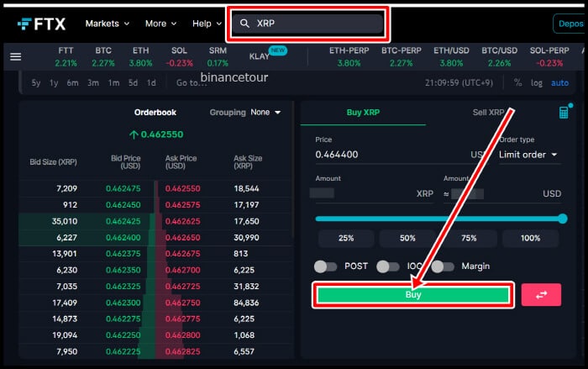The height and width of the screenshot is (369, 588).
Task: Set amount to 100%
Action: coord(530,238)
